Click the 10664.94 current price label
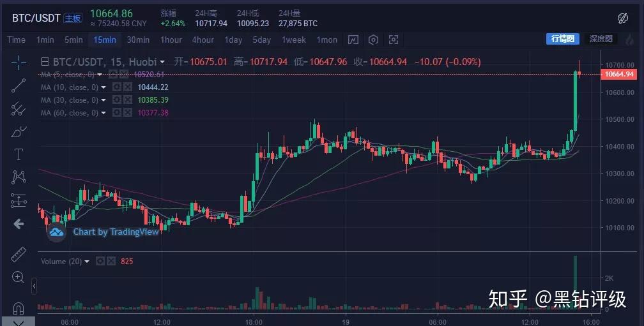Screen dimensions: 644x326 [x=619, y=74]
